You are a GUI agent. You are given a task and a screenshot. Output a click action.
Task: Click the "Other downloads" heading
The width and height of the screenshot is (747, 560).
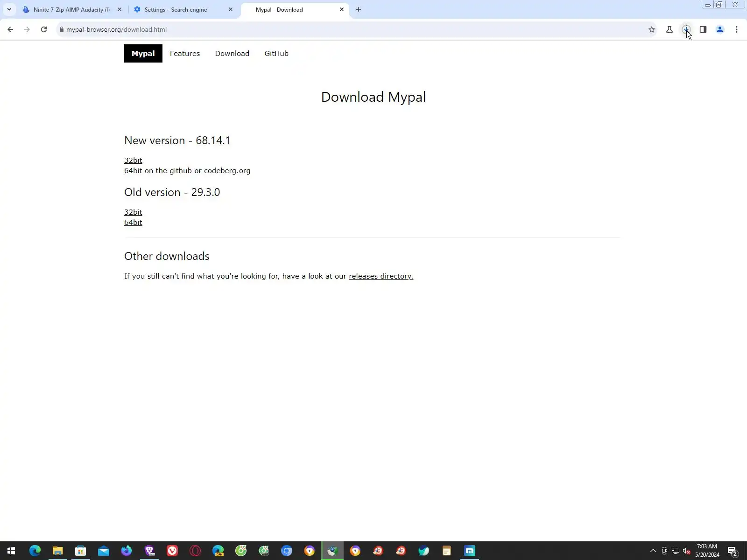(x=167, y=256)
